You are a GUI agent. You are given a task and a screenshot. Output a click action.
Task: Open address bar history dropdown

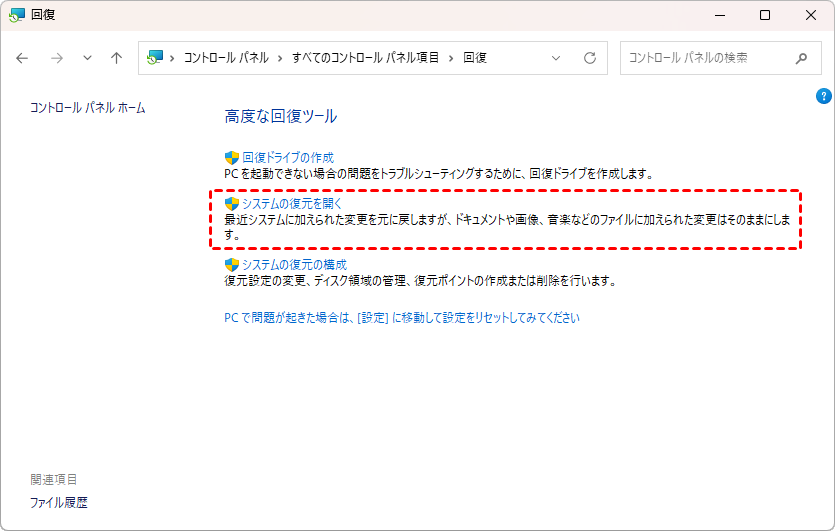[556, 58]
